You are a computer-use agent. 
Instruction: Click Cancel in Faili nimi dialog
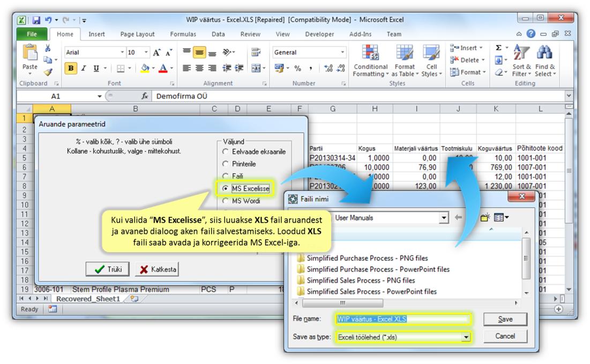pos(505,336)
